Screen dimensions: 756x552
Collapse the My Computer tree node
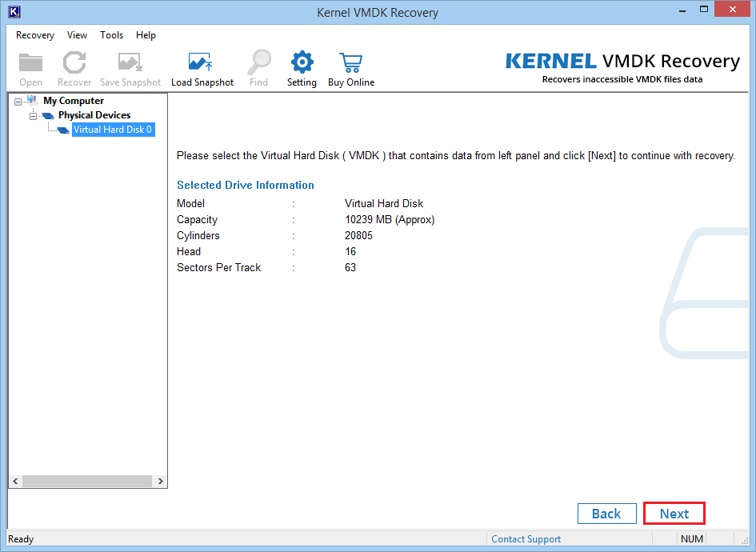(x=18, y=102)
